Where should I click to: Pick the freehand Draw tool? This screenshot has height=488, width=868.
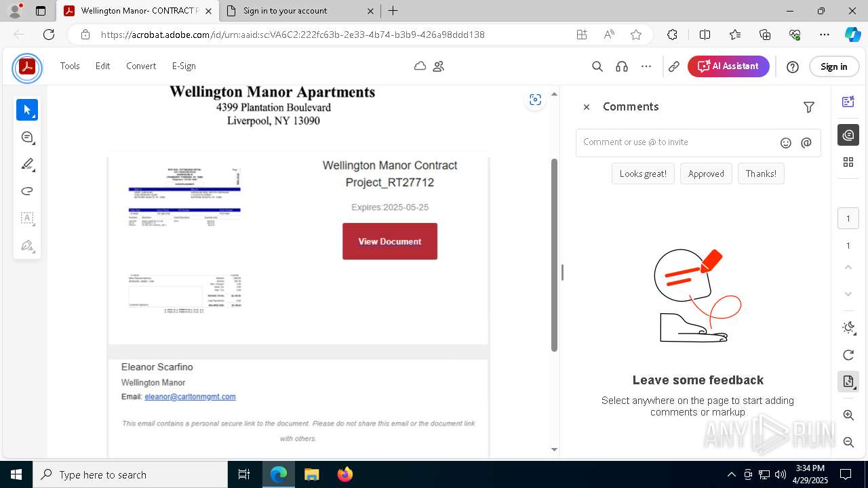point(27,191)
